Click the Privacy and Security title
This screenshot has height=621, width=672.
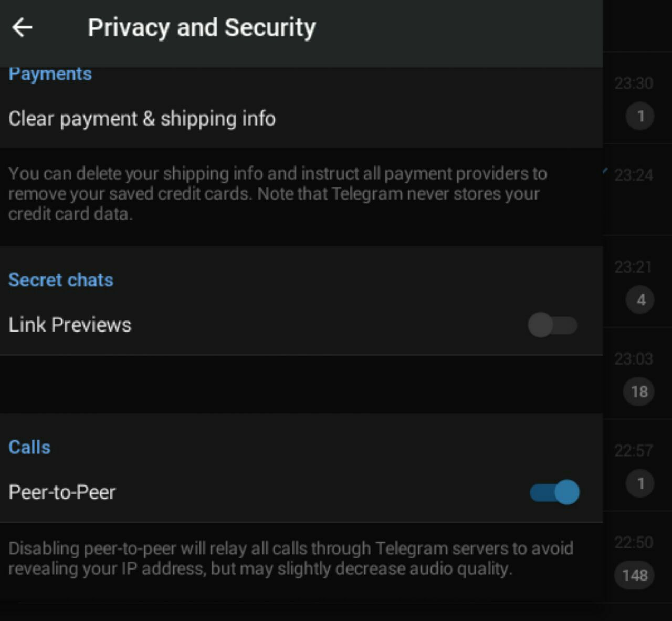202,27
